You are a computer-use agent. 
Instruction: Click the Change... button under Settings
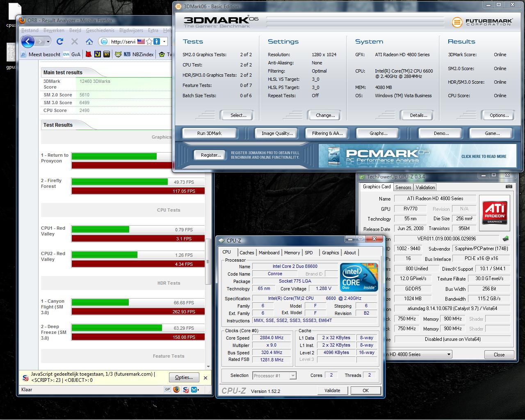325,115
